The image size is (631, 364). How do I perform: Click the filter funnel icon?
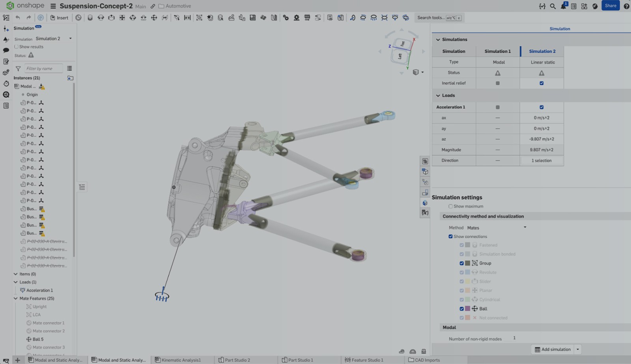18,69
